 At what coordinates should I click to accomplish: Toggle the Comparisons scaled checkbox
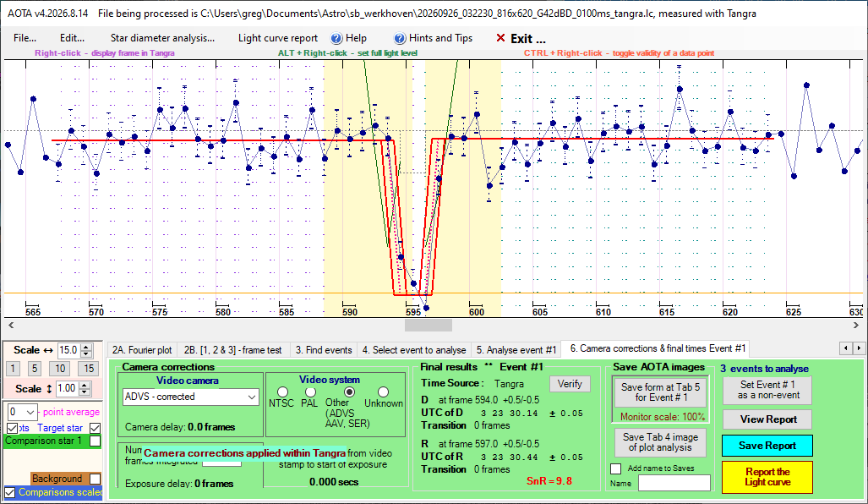[x=10, y=492]
